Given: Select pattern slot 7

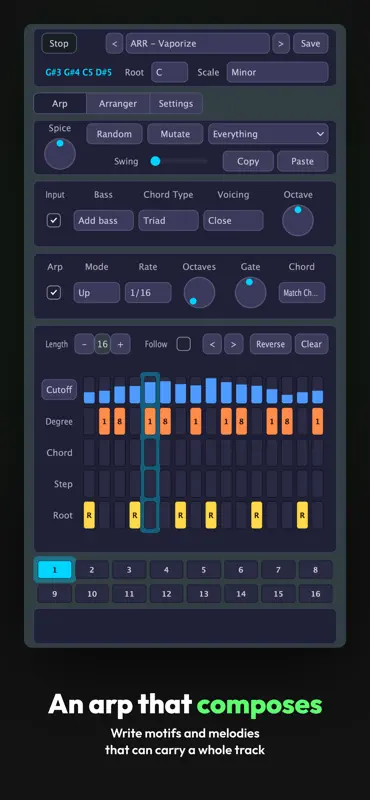Looking at the screenshot, I should pos(278,569).
